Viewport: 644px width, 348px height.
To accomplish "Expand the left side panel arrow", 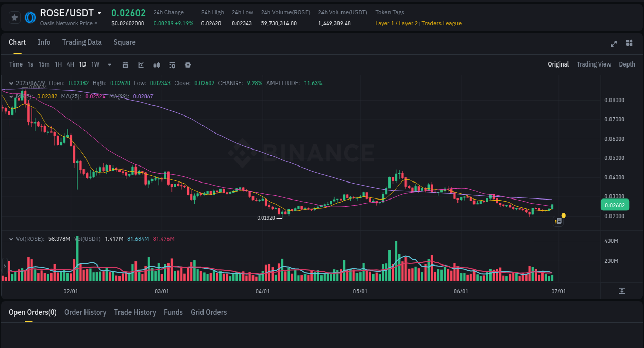I will 5,267.
